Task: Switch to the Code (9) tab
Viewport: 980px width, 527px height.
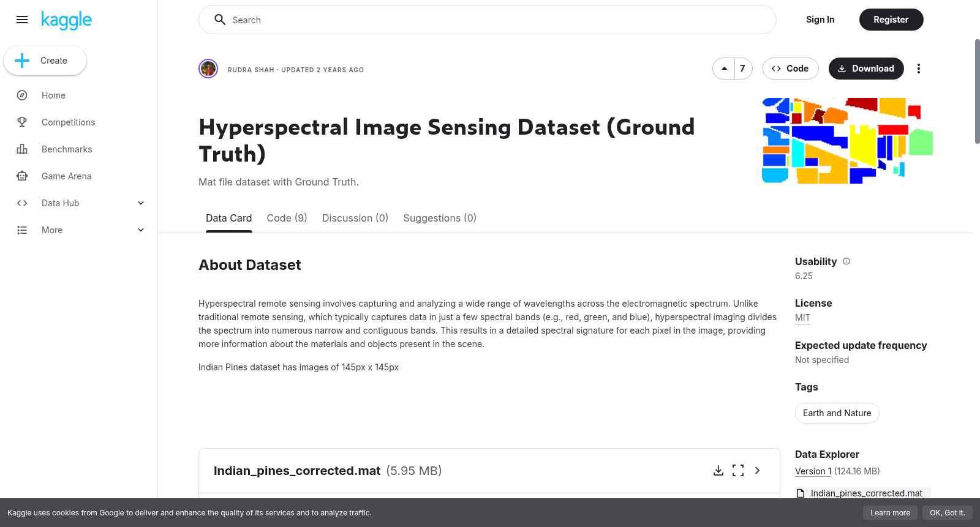Action: pyautogui.click(x=287, y=218)
